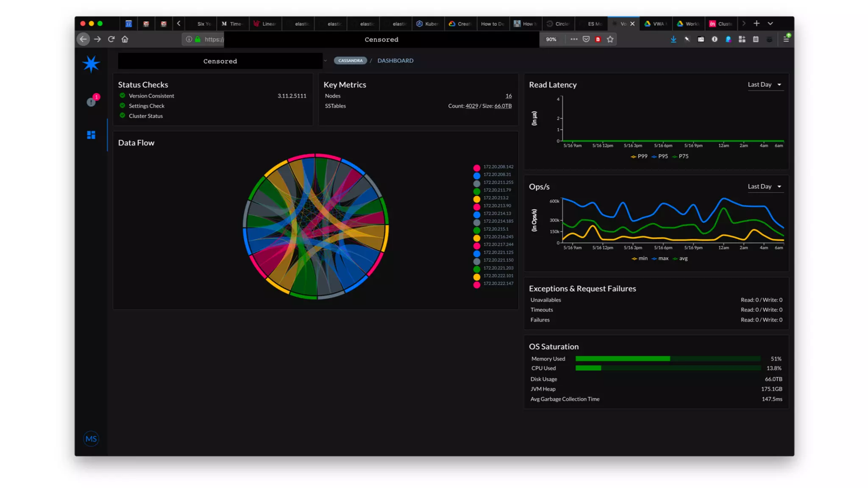
Task: Switch to the Kuber browser tab
Action: pos(428,24)
